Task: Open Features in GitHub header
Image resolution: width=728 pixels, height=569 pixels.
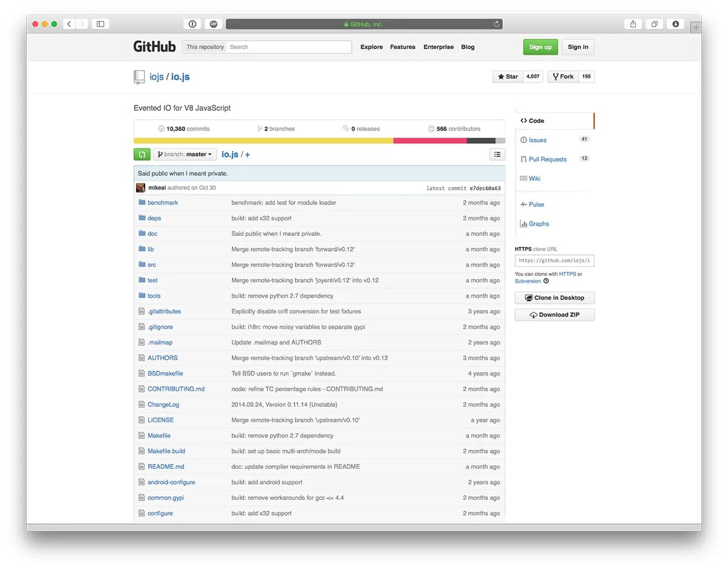Action: coord(403,47)
